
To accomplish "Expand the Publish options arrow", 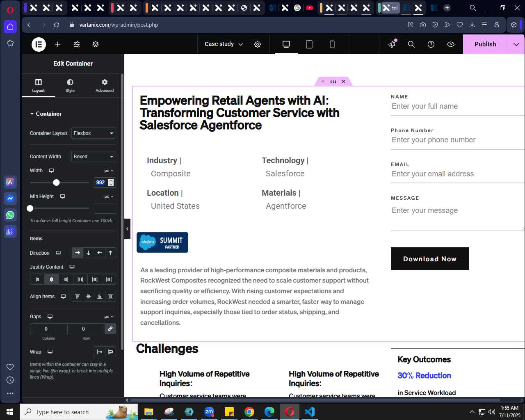I will [516, 44].
